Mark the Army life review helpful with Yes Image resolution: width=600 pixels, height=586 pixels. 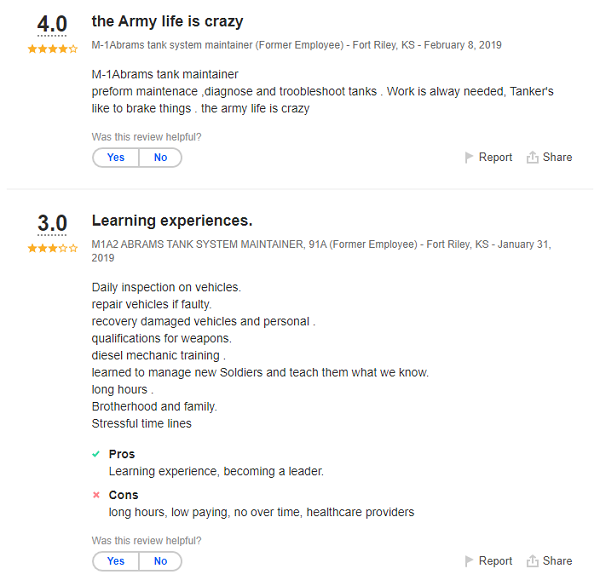click(x=116, y=157)
